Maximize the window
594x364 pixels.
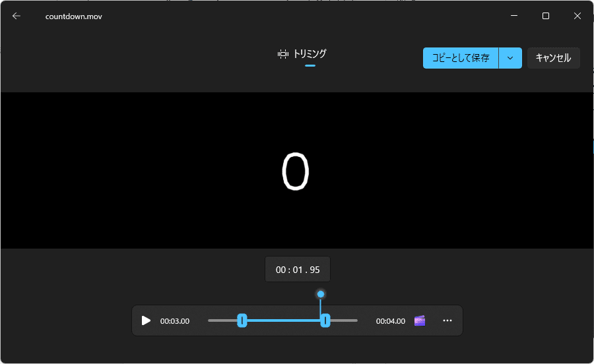(546, 16)
